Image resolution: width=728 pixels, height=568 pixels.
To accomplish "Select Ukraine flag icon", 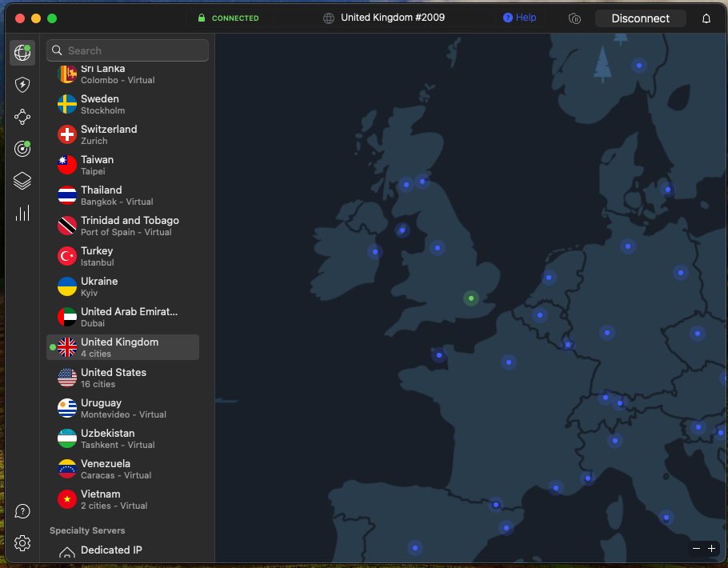I will (67, 286).
